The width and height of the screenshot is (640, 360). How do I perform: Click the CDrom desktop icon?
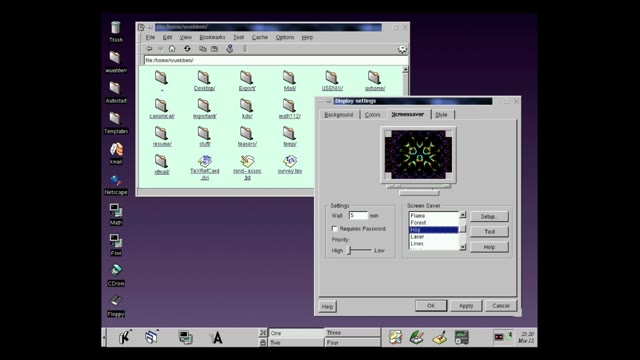(x=116, y=276)
